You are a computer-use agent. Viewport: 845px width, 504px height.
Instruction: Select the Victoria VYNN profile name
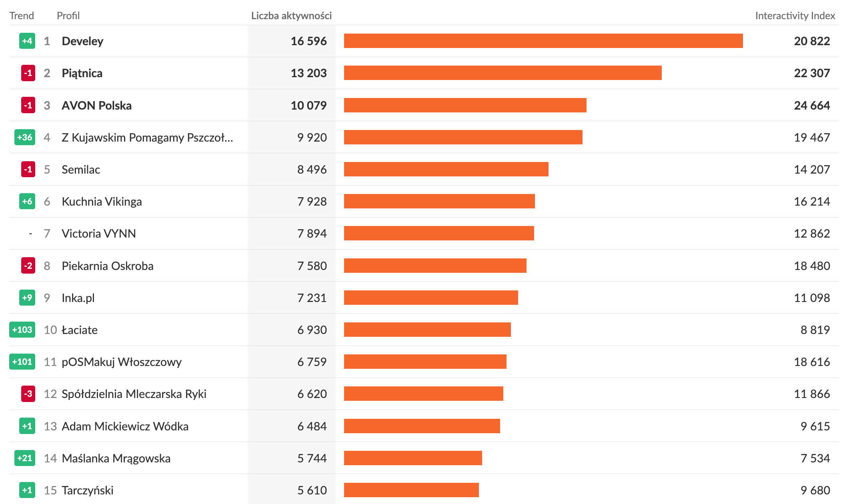point(99,234)
